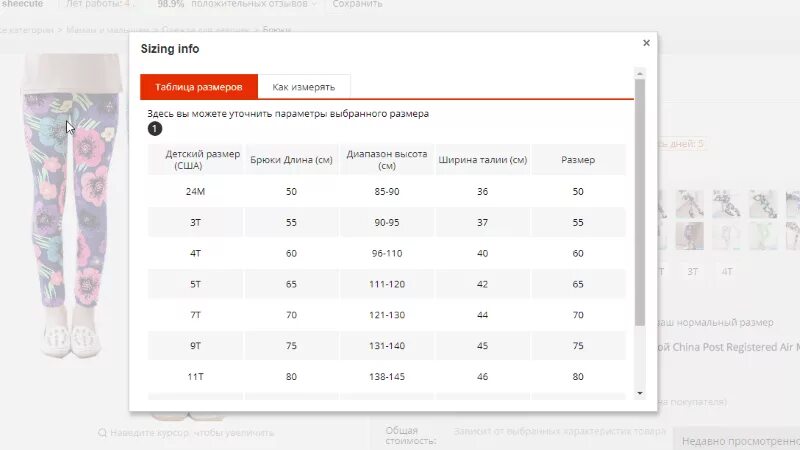Click waist width value 37
Viewport: 800px width, 450px height.
tap(483, 222)
